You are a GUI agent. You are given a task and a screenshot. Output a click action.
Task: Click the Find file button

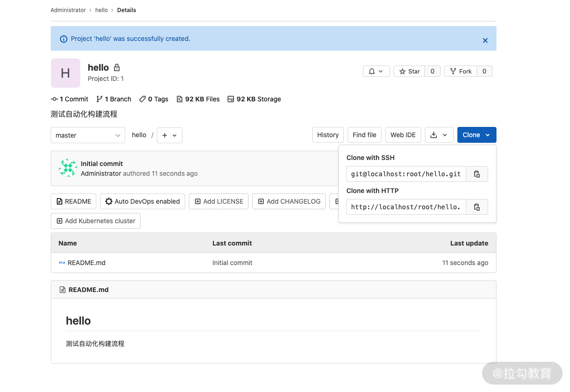[x=364, y=135]
